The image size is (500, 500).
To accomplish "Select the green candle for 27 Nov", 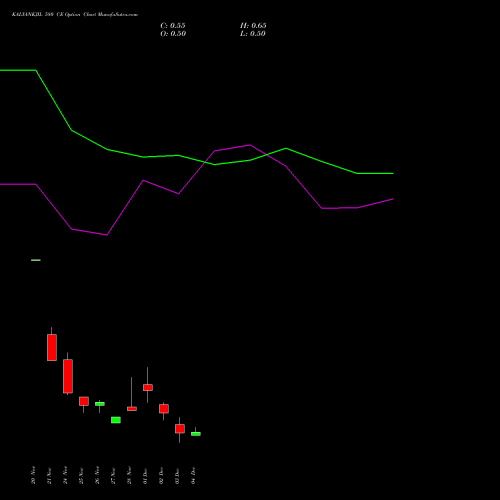I will tap(116, 420).
